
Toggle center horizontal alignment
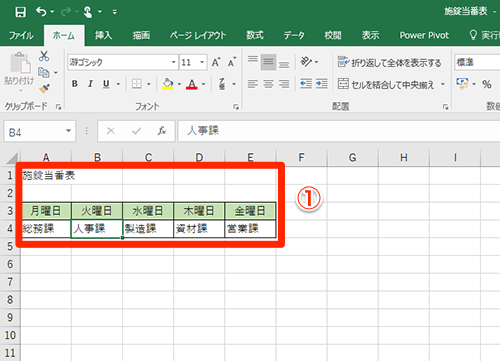click(268, 84)
